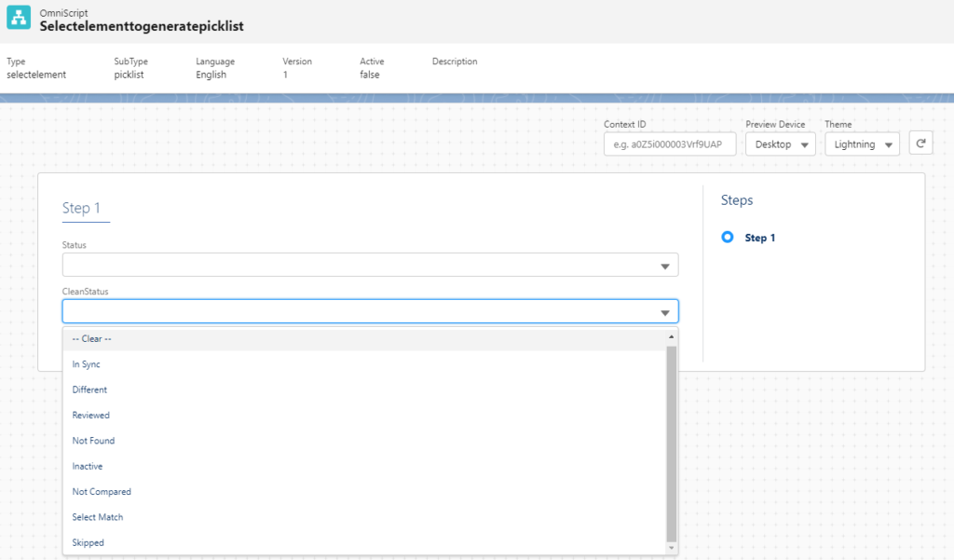
Task: Click the Selectelementtogeneratepicklist title
Action: [142, 26]
